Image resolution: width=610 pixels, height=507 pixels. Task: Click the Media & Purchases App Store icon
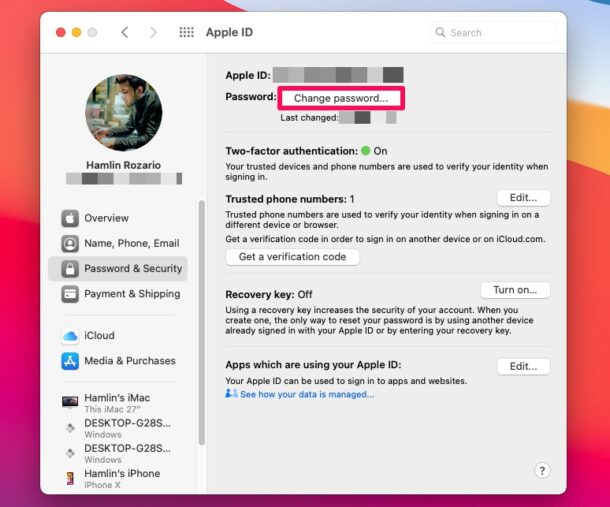[70, 361]
